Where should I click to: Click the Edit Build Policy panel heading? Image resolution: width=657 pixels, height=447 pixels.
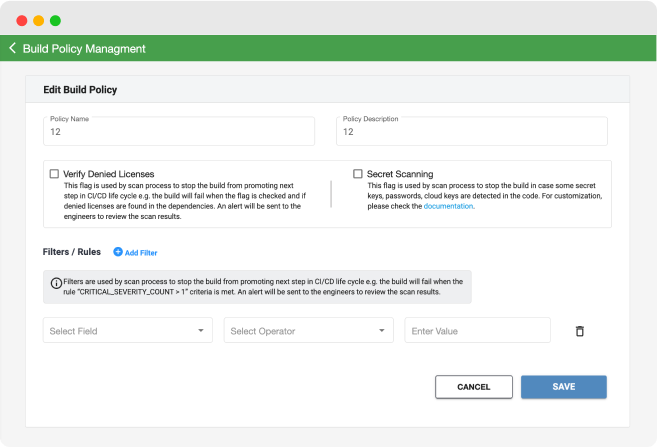point(80,90)
